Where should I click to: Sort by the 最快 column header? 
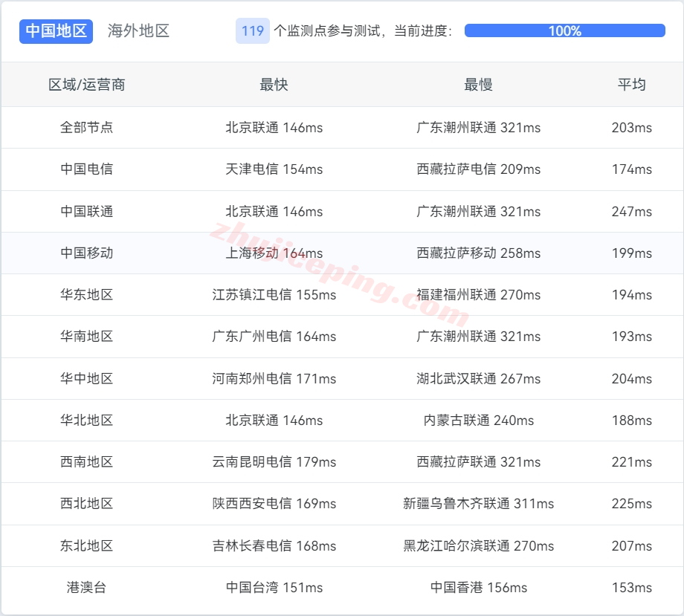tap(274, 85)
